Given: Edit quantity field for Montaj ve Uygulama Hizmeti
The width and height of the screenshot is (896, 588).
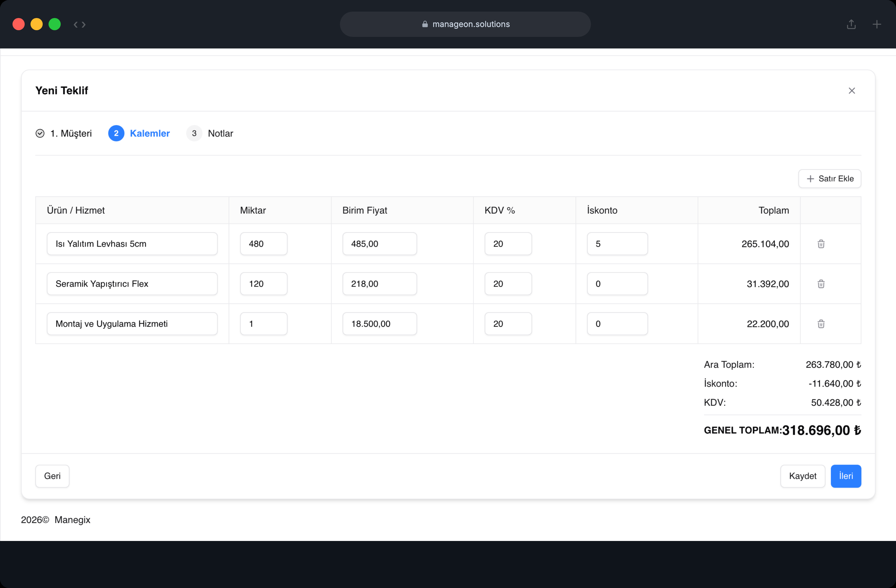Looking at the screenshot, I should [x=264, y=323].
